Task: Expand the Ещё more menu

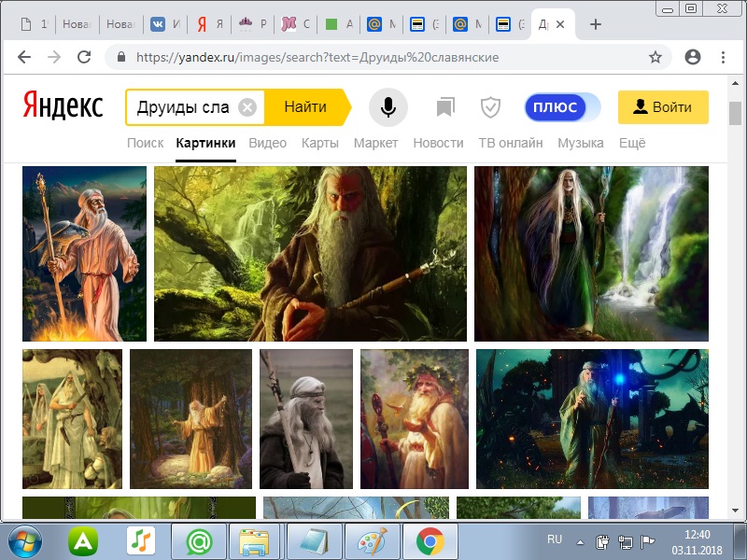Action: [632, 143]
